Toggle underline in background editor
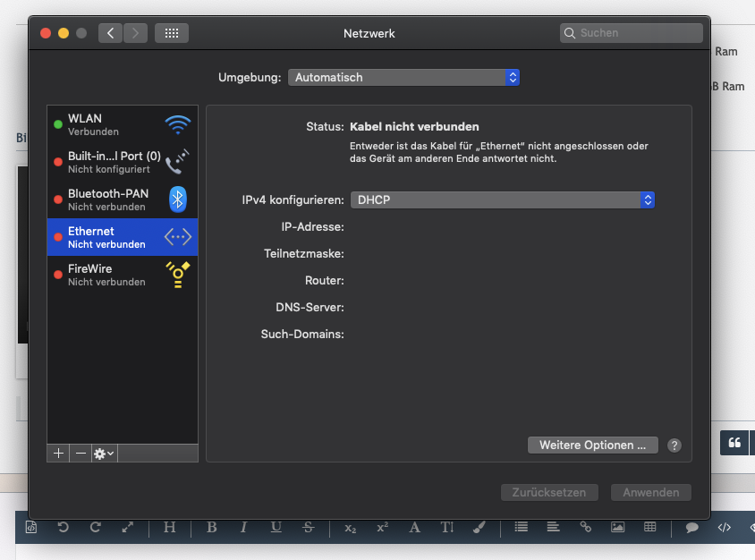 click(x=276, y=527)
